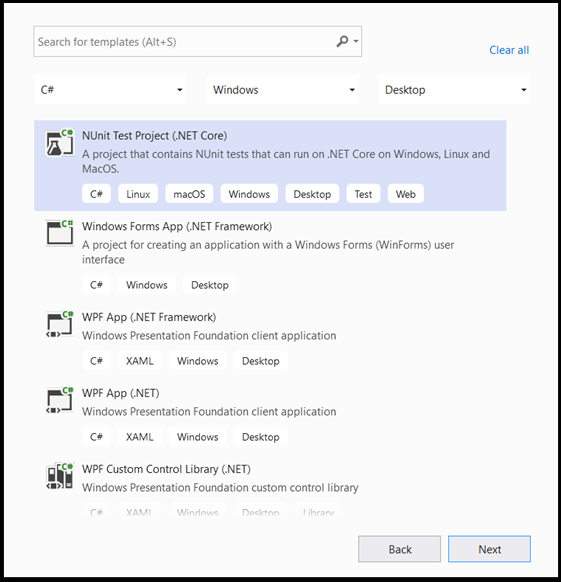The image size is (561, 582).
Task: Click the NUnit project description text
Action: [x=286, y=161]
